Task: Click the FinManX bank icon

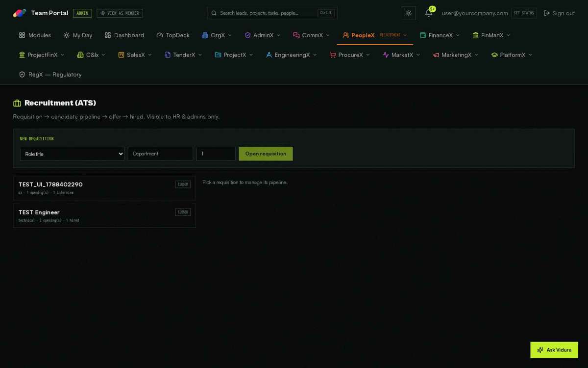Action: point(476,35)
